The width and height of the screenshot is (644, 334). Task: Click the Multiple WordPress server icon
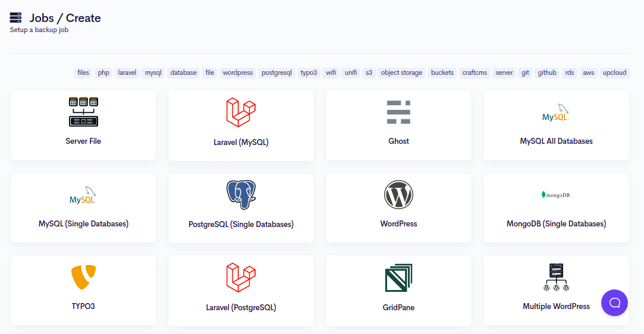point(556,277)
